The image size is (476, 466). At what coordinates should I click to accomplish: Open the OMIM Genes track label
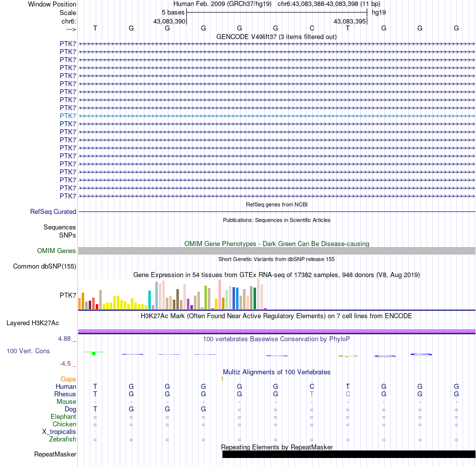(56, 251)
